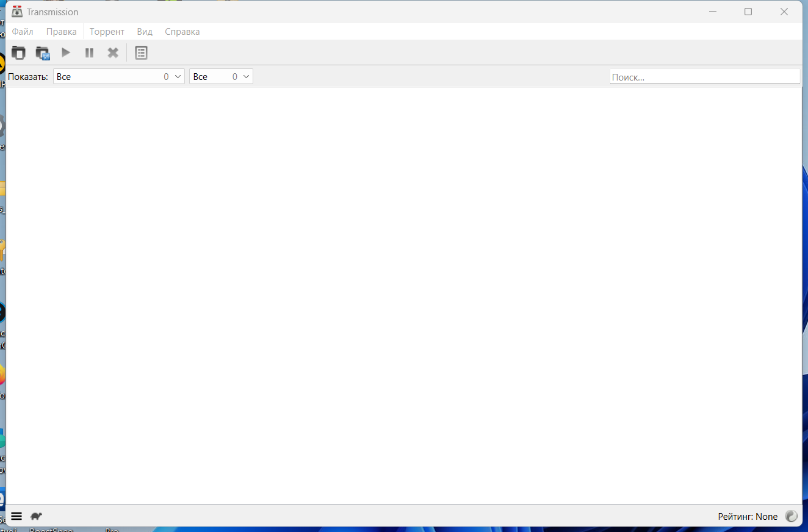Image resolution: width=808 pixels, height=532 pixels.
Task: Minimize the Transmission window
Action: (x=712, y=12)
